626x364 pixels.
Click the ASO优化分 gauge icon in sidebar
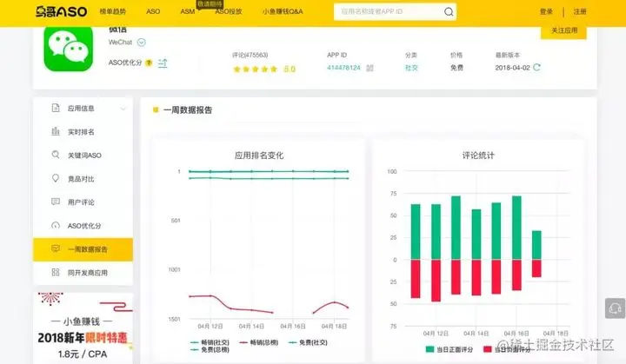pos(56,225)
